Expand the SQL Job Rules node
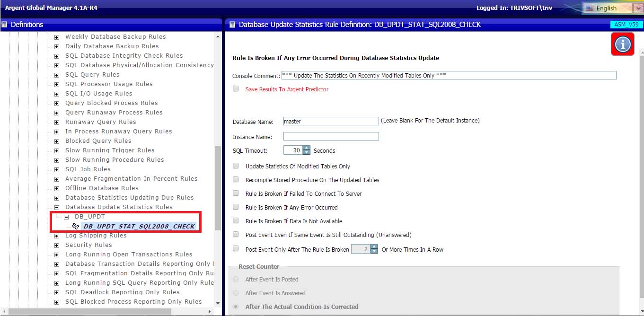The height and width of the screenshot is (316, 644). pos(57,169)
